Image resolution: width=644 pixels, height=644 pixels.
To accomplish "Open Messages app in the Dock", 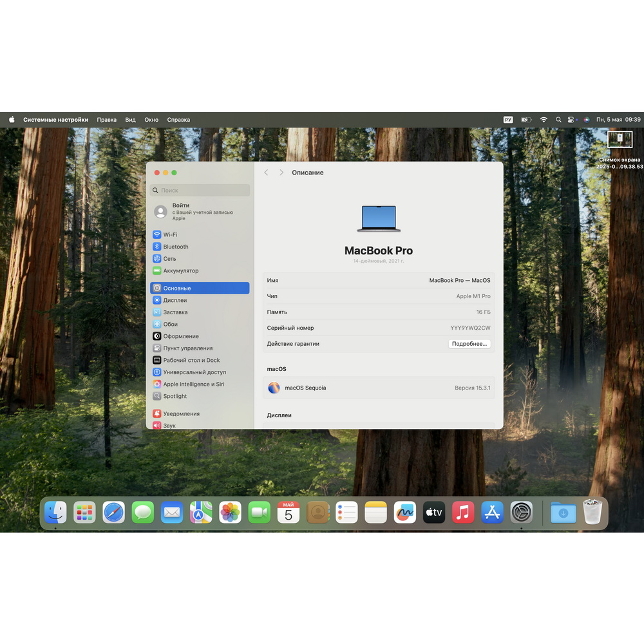I will click(x=143, y=512).
